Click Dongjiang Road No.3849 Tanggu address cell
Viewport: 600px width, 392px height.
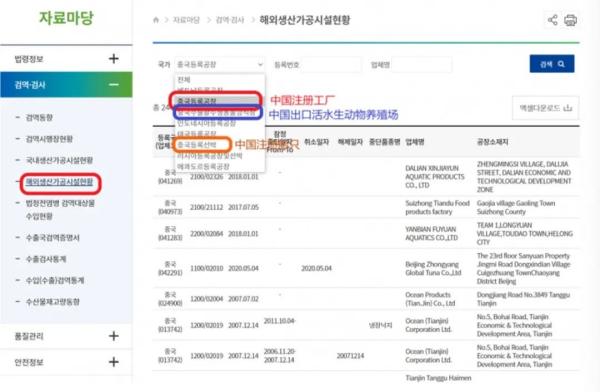(x=523, y=299)
